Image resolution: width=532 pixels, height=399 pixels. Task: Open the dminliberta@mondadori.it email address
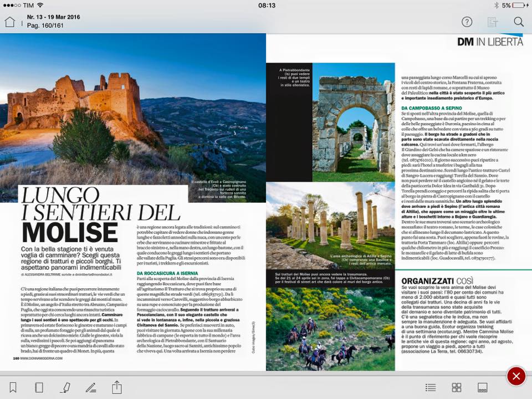click(93, 274)
